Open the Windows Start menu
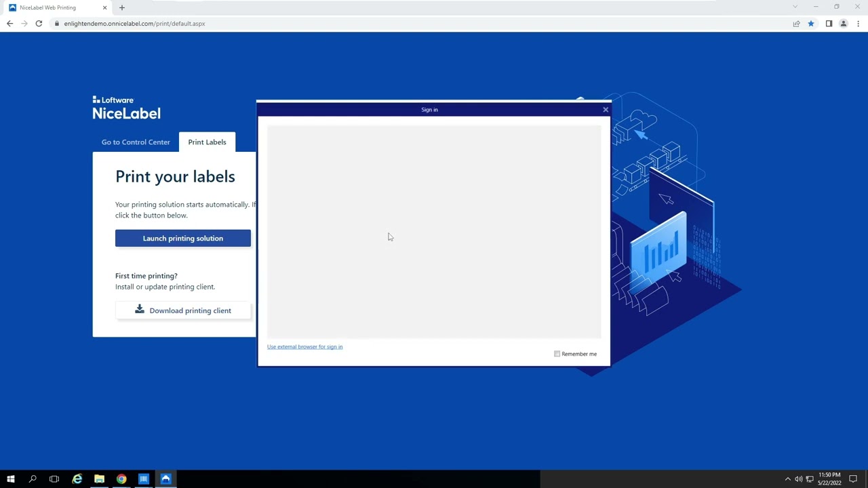This screenshot has height=488, width=868. [10, 479]
